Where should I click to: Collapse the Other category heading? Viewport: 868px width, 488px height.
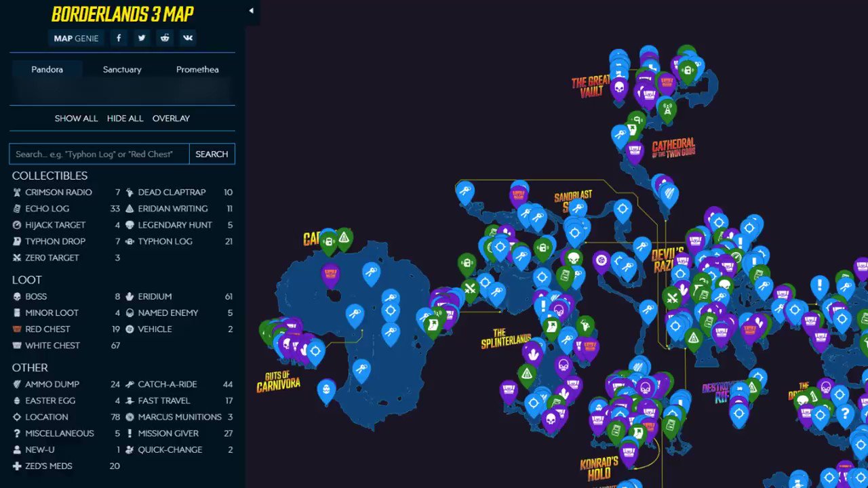30,367
